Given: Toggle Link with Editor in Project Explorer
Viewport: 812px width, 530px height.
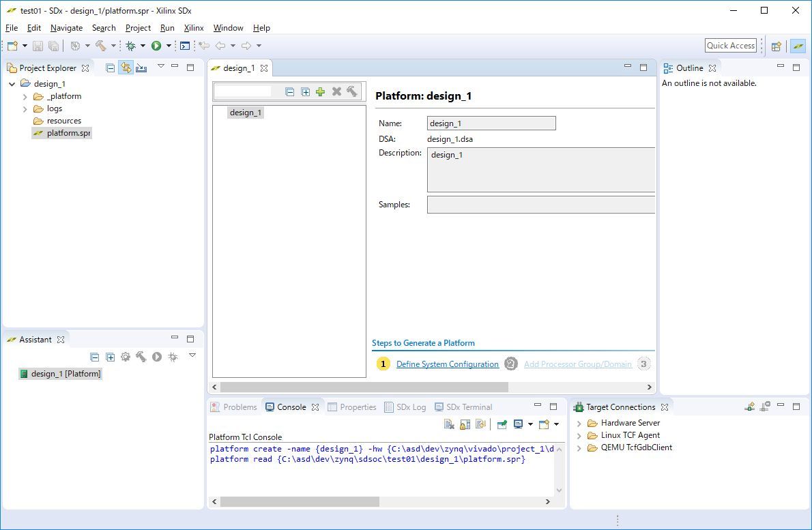Looking at the screenshot, I should pos(126,68).
